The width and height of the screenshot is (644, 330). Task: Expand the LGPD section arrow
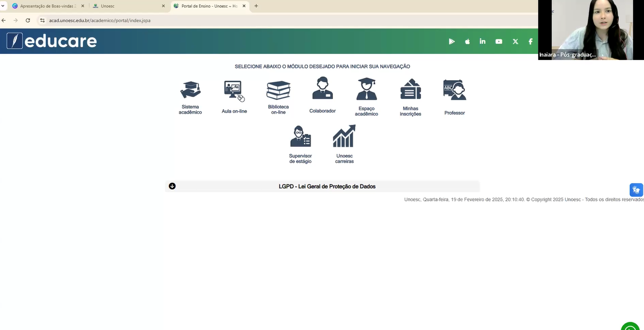pyautogui.click(x=172, y=186)
